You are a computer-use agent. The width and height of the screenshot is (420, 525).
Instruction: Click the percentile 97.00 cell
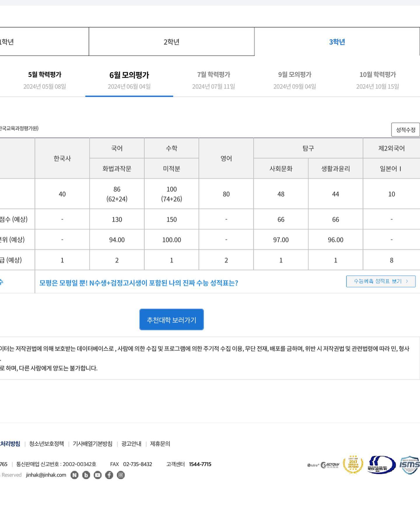coord(281,240)
